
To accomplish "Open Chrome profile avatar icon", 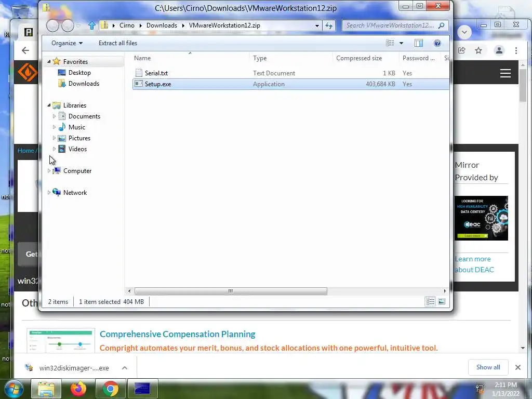I will point(499,50).
